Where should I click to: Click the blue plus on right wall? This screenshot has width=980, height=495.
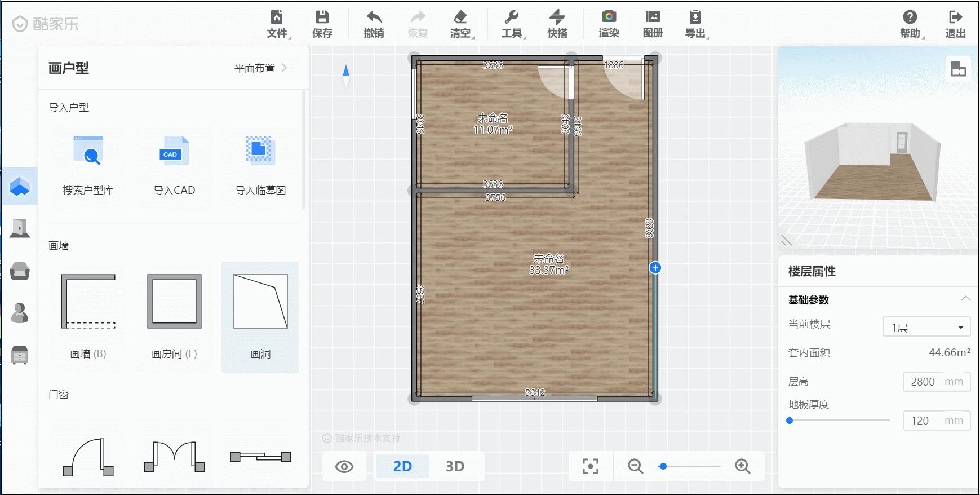click(x=655, y=268)
